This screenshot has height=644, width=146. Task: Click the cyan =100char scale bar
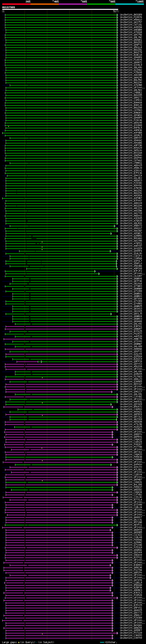[x=102, y=642]
